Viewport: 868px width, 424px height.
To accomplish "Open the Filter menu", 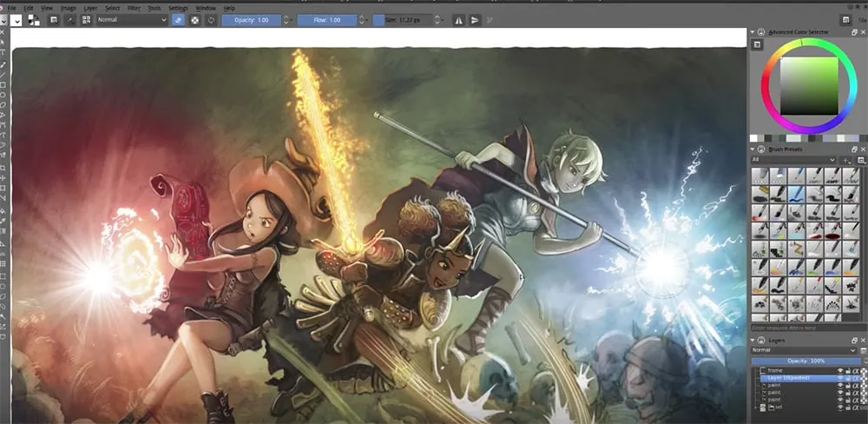I will 134,8.
